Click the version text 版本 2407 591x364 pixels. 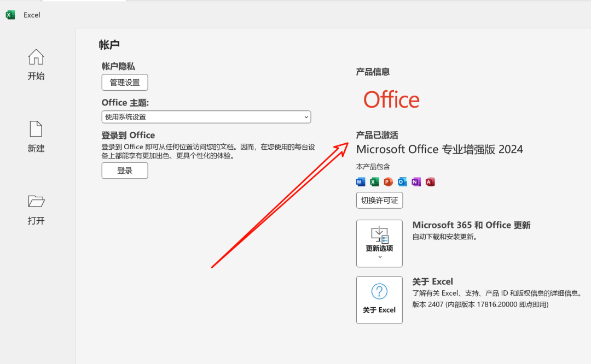(480, 304)
